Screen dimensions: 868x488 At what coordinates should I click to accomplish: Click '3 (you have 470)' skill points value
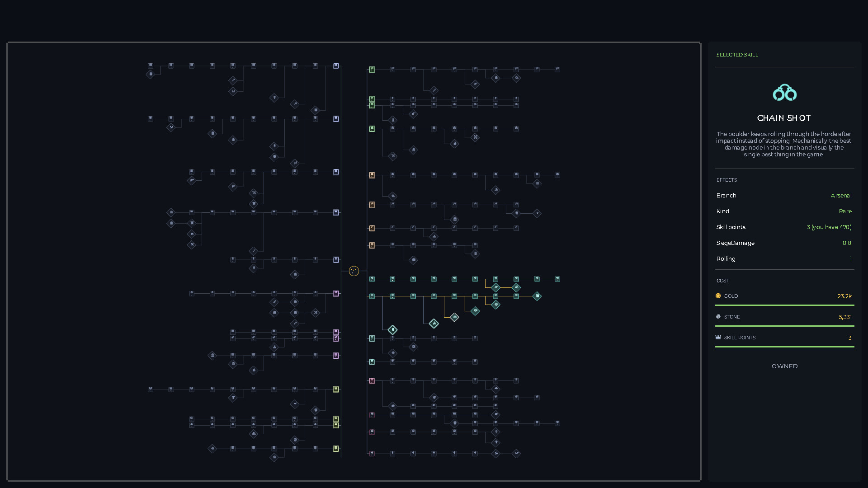coord(829,227)
